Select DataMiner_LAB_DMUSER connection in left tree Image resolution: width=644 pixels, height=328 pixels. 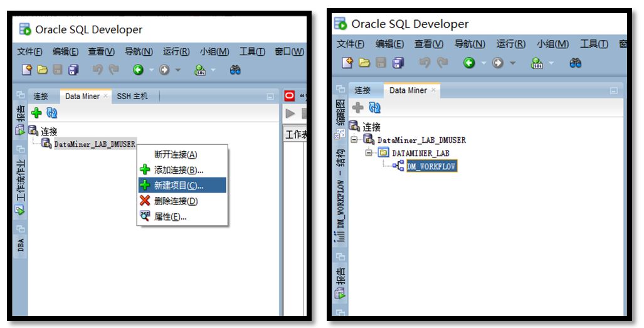pyautogui.click(x=95, y=144)
